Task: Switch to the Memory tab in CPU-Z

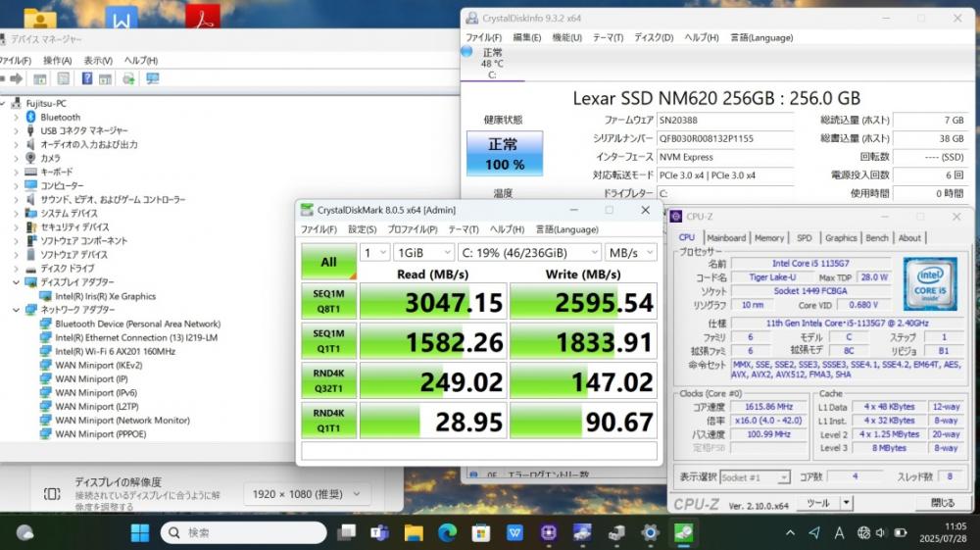Action: click(x=768, y=237)
